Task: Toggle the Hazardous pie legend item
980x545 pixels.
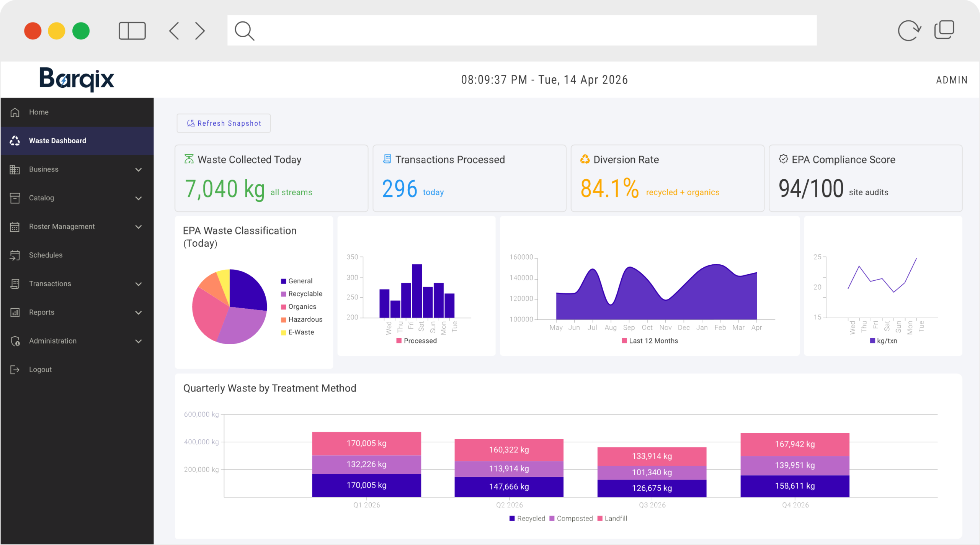Action: point(302,319)
